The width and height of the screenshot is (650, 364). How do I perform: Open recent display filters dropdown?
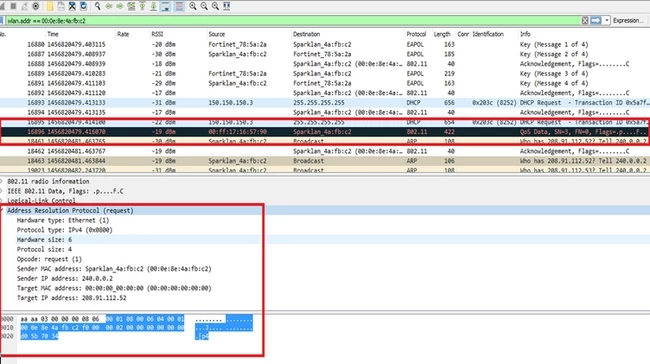click(607, 20)
